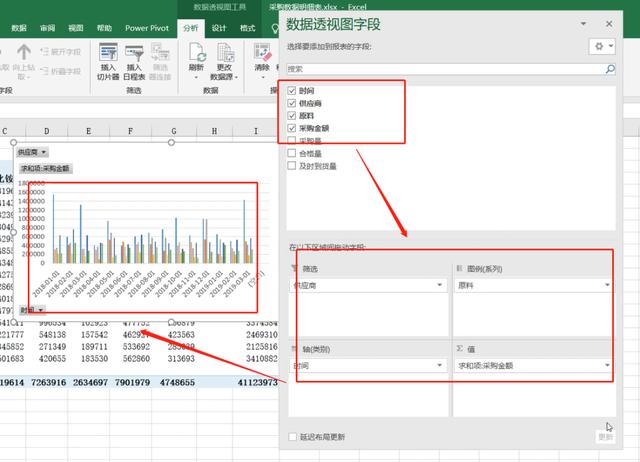Open 时间 axis field button on chart
The height and width of the screenshot is (462, 640).
32,310
